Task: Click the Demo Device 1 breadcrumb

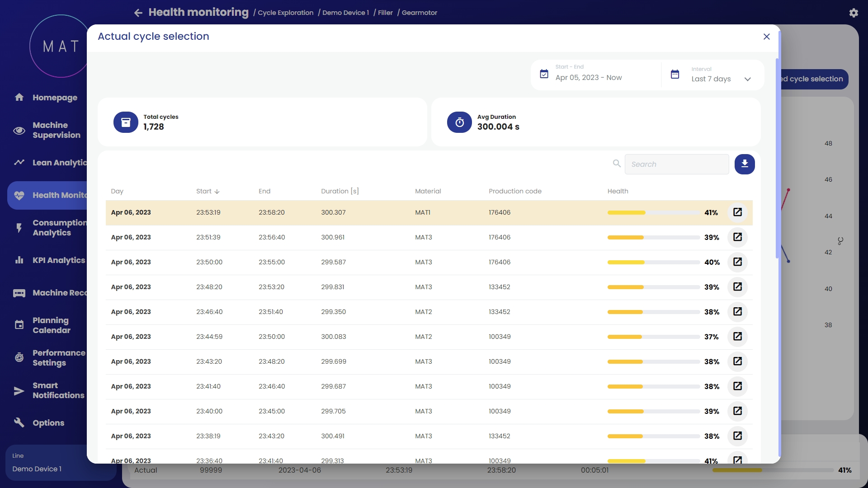Action: click(345, 13)
